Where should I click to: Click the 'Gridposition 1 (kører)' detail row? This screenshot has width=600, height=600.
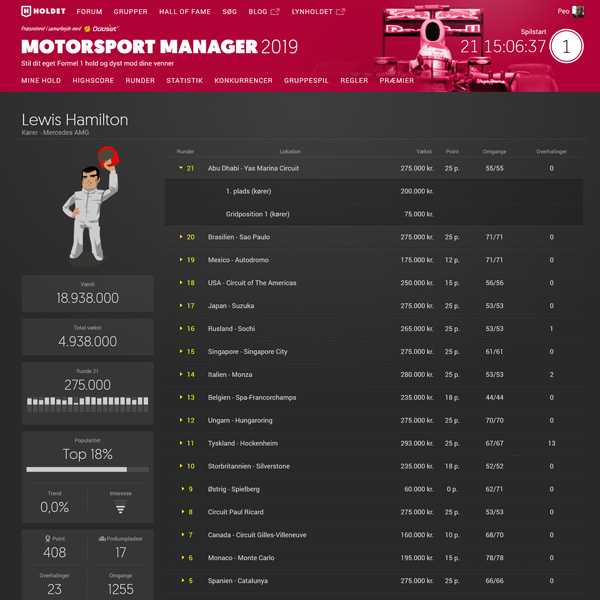pyautogui.click(x=374, y=214)
